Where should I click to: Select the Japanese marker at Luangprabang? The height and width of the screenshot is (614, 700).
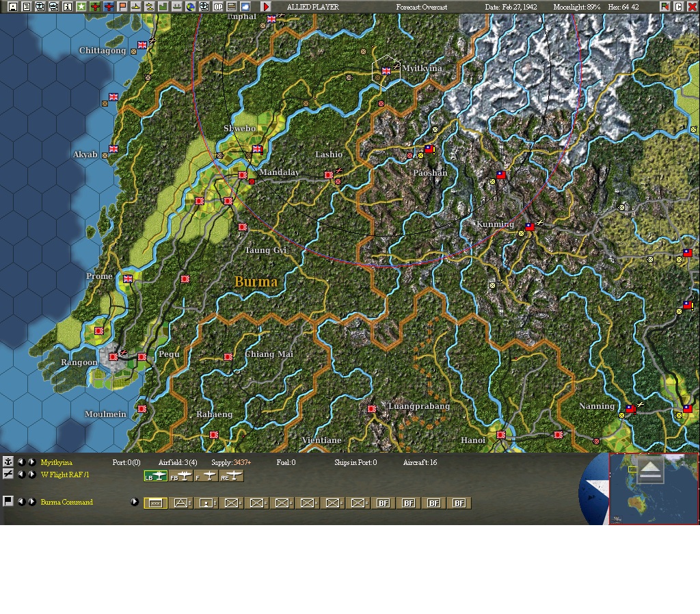coord(371,409)
